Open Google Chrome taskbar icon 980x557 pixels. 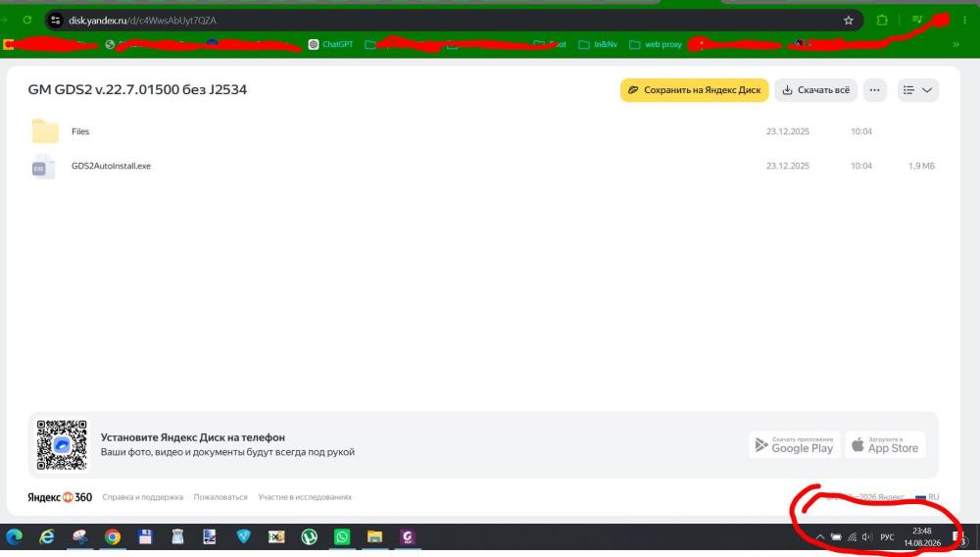pos(113,537)
